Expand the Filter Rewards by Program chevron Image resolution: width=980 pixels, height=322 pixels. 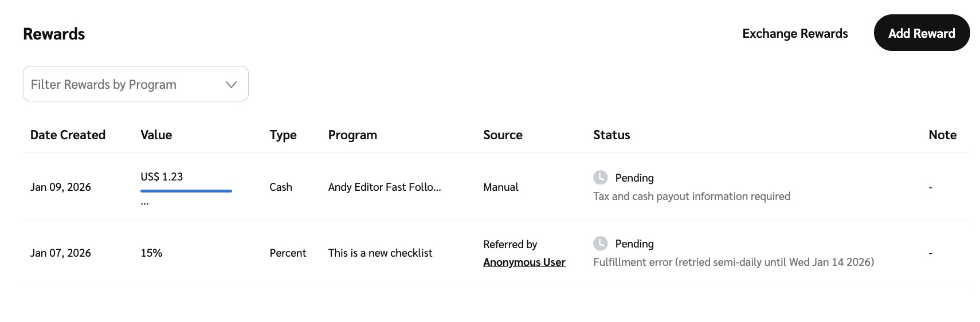(x=231, y=85)
